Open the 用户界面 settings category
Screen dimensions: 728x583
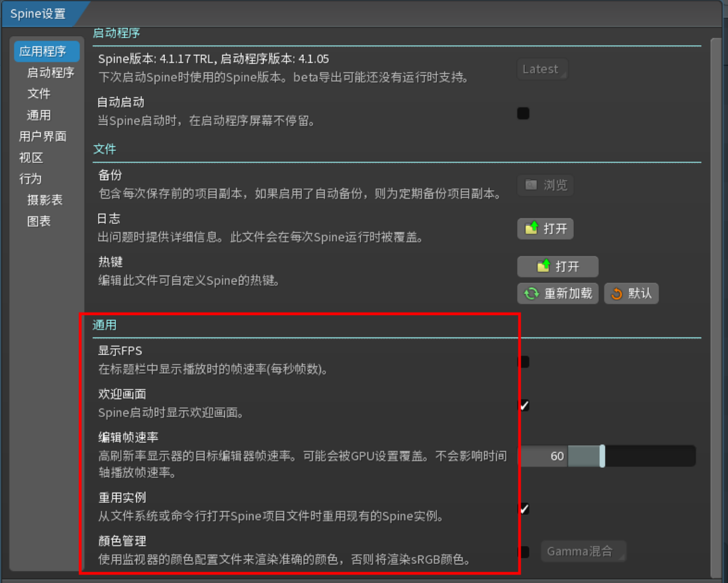click(x=43, y=136)
